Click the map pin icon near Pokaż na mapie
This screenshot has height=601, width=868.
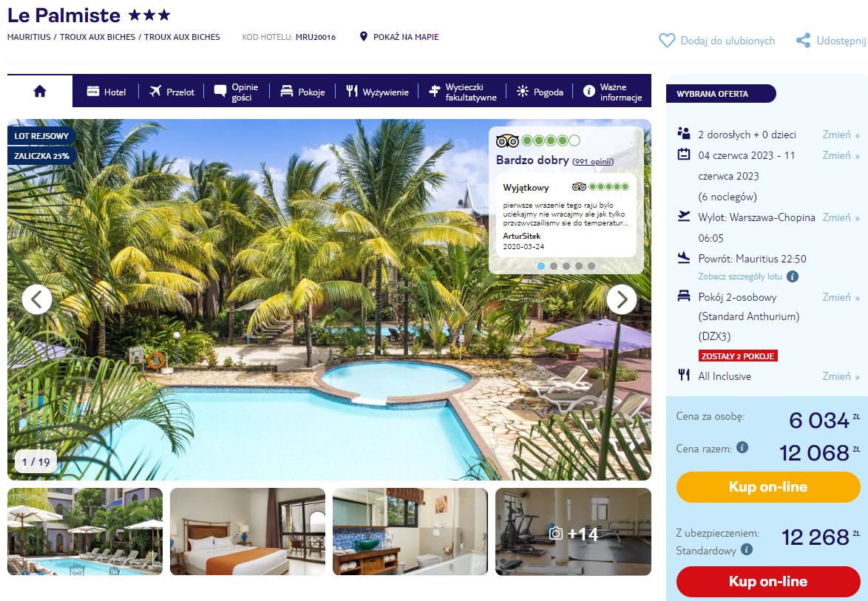click(364, 36)
